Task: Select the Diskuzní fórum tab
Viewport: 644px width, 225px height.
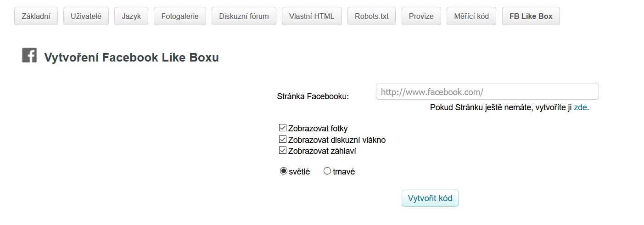Action: click(244, 16)
